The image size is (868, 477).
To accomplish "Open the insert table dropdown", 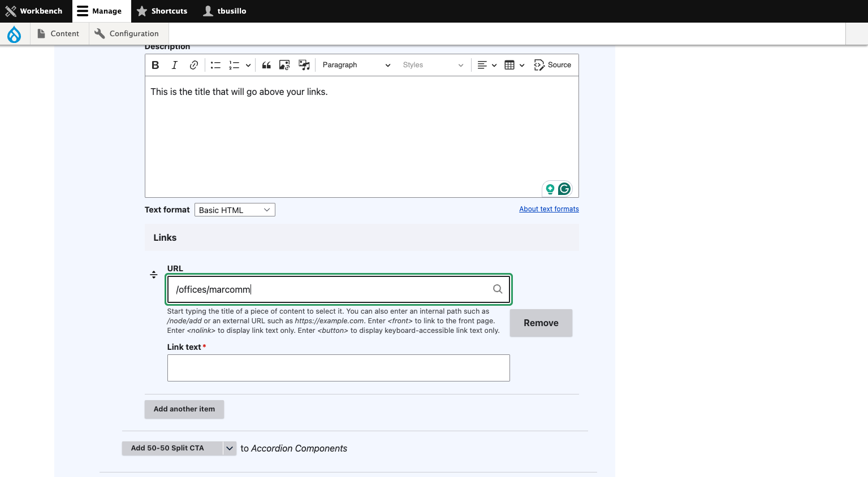I will tap(515, 65).
